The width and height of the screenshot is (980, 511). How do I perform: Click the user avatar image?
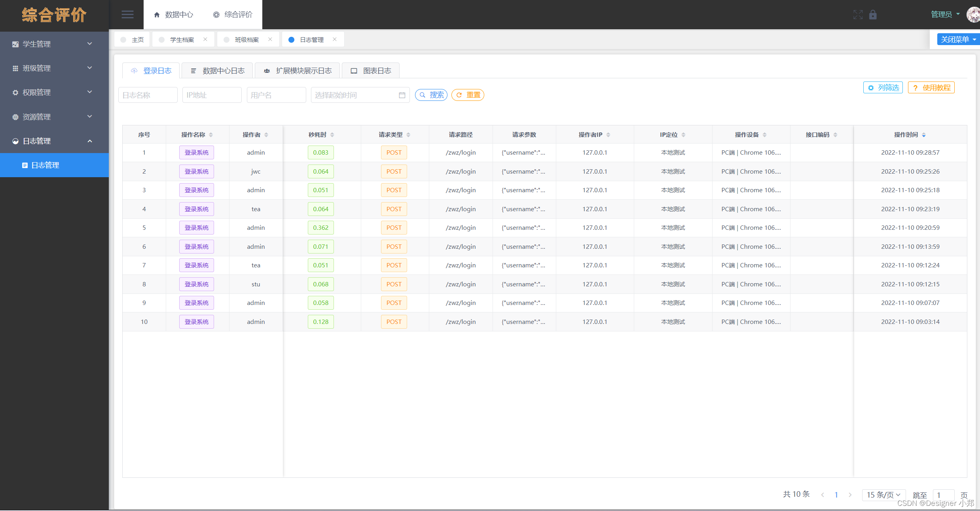tap(972, 15)
